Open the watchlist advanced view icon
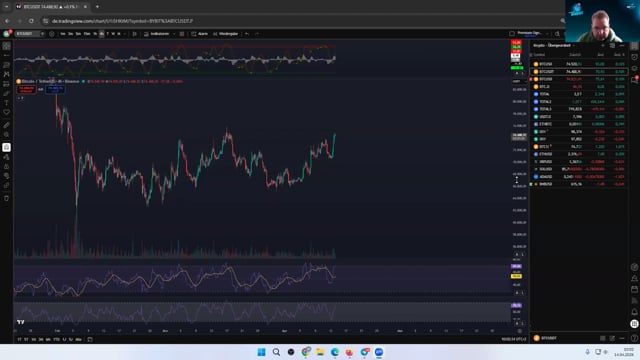640x360 pixels. pos(612,45)
